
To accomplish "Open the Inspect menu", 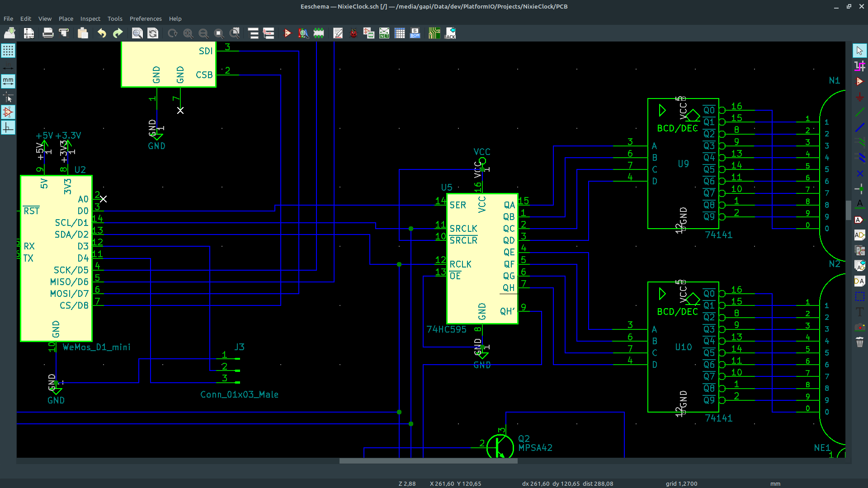I will [x=90, y=19].
